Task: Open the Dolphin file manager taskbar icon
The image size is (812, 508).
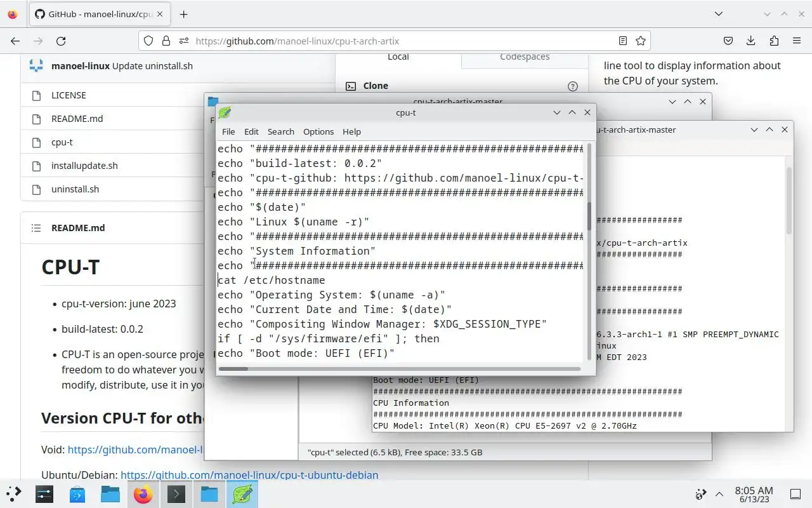Action: (110, 494)
